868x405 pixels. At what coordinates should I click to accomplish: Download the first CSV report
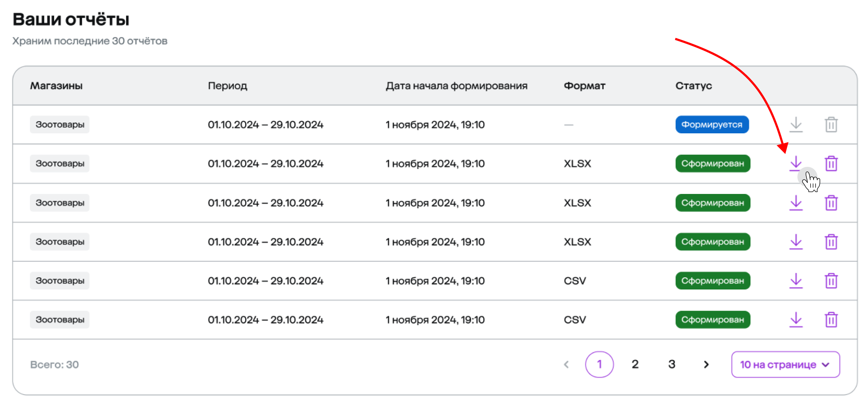[x=796, y=281]
